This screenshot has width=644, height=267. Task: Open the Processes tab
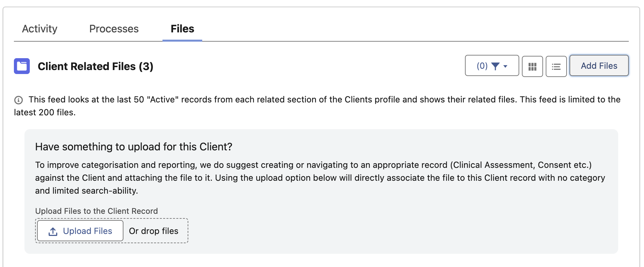tap(114, 29)
